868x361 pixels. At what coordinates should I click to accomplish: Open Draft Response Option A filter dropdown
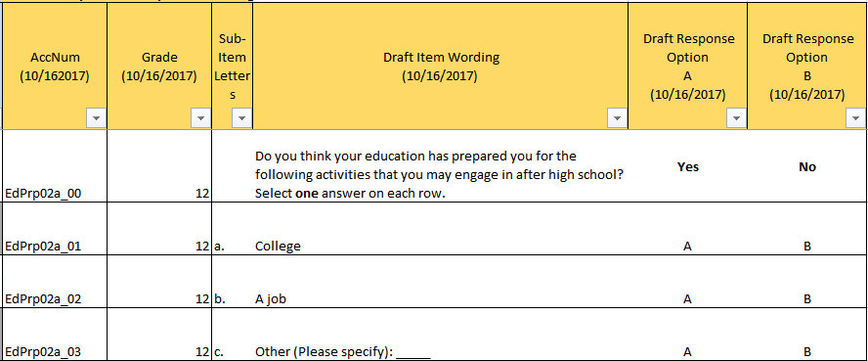point(736,118)
